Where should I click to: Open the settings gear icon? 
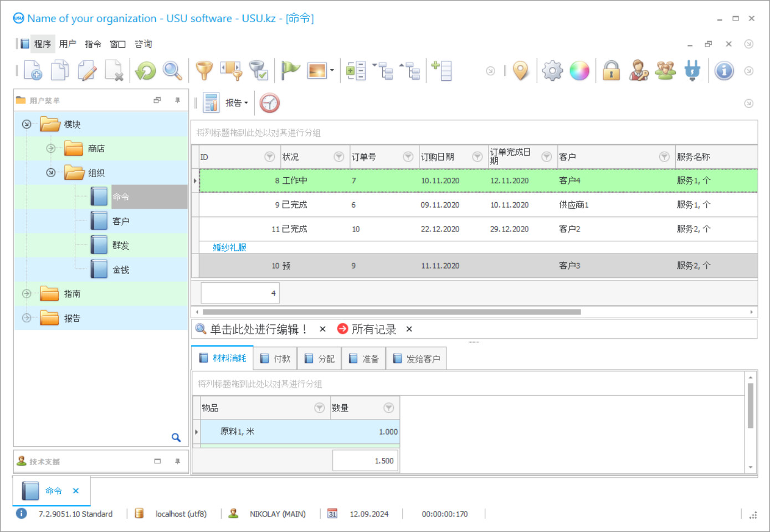click(552, 71)
